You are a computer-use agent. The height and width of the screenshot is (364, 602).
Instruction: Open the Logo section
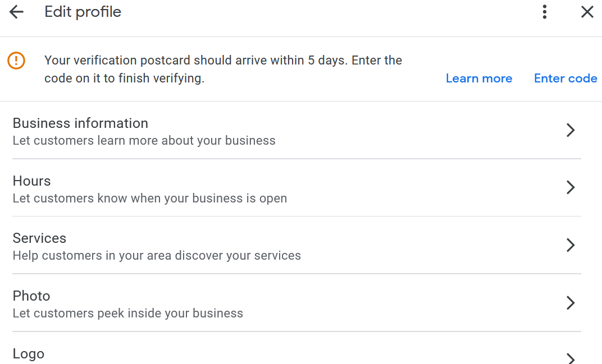pos(297,348)
